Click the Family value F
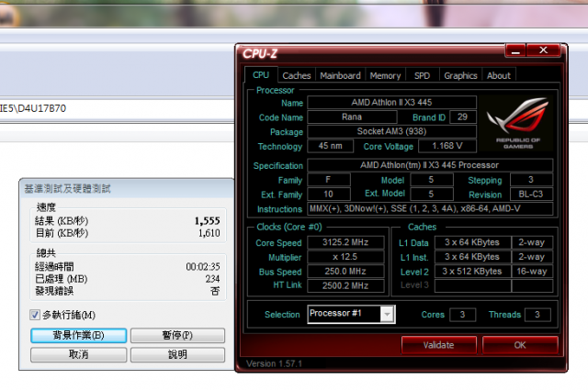The image size is (588, 390). (329, 180)
